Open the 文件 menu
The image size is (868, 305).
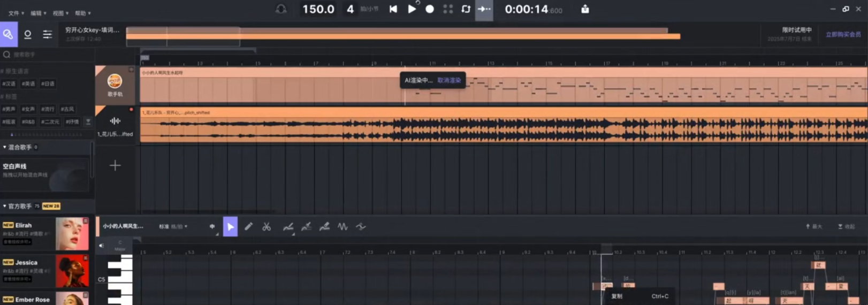(x=16, y=13)
